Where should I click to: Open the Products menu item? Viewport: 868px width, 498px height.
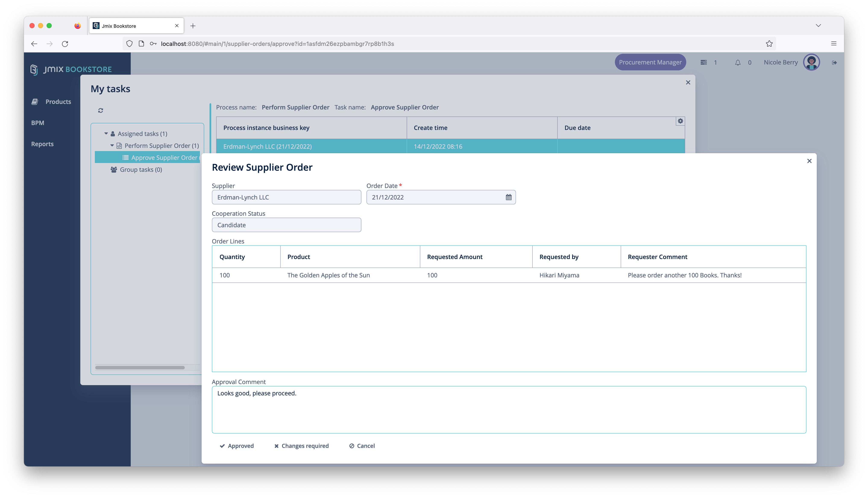click(58, 102)
